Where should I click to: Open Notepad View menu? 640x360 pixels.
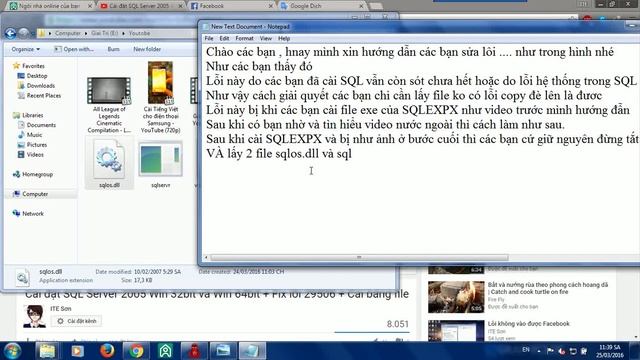(266, 38)
